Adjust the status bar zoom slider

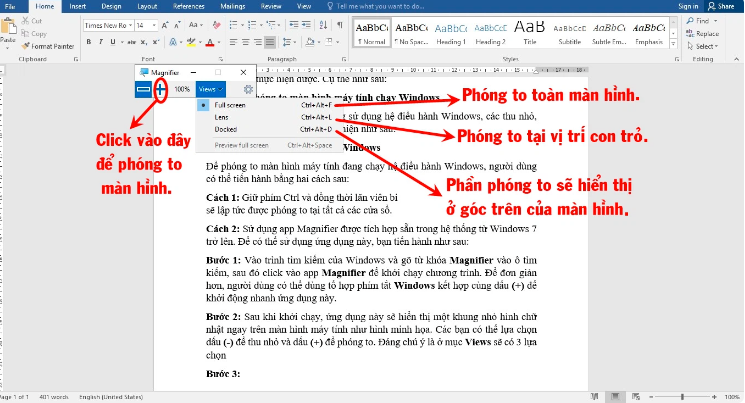click(682, 397)
